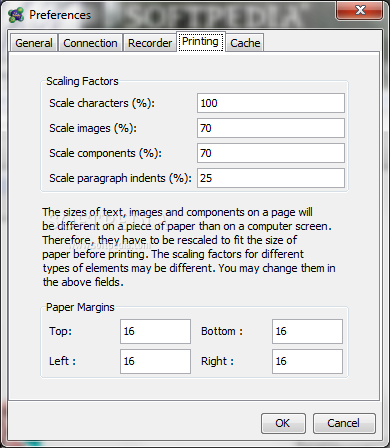Viewport: 390px width, 448px height.
Task: Click the 'Left :' margin label
Action: tap(62, 361)
